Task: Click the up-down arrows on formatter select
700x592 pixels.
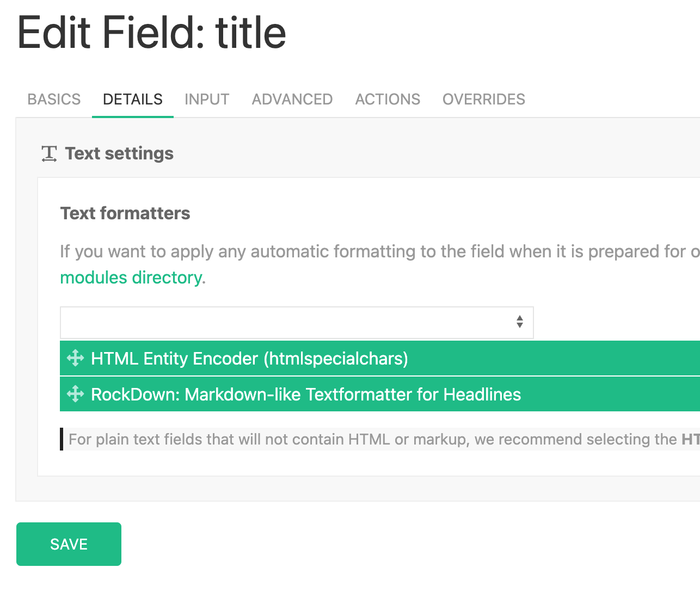Action: (519, 322)
